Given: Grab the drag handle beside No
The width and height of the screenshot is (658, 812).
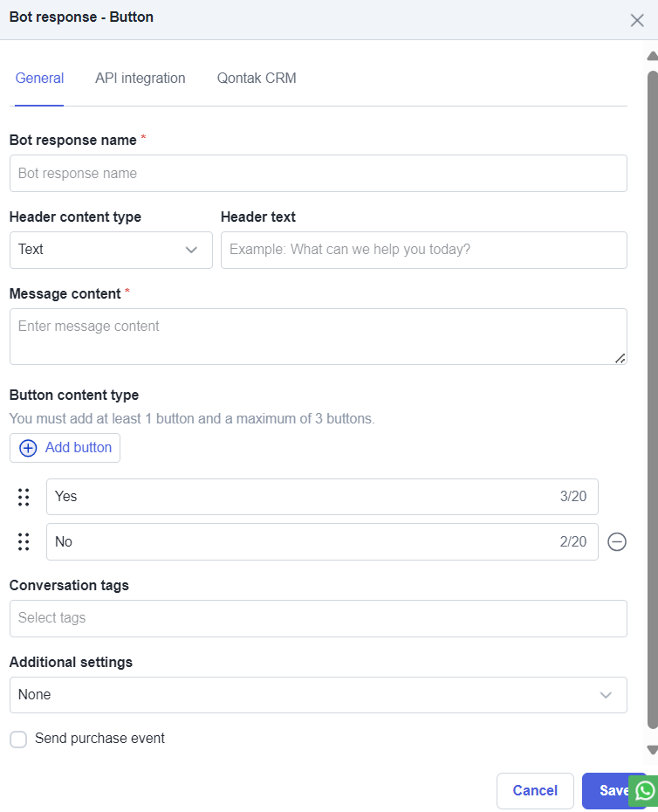Looking at the screenshot, I should point(24,541).
